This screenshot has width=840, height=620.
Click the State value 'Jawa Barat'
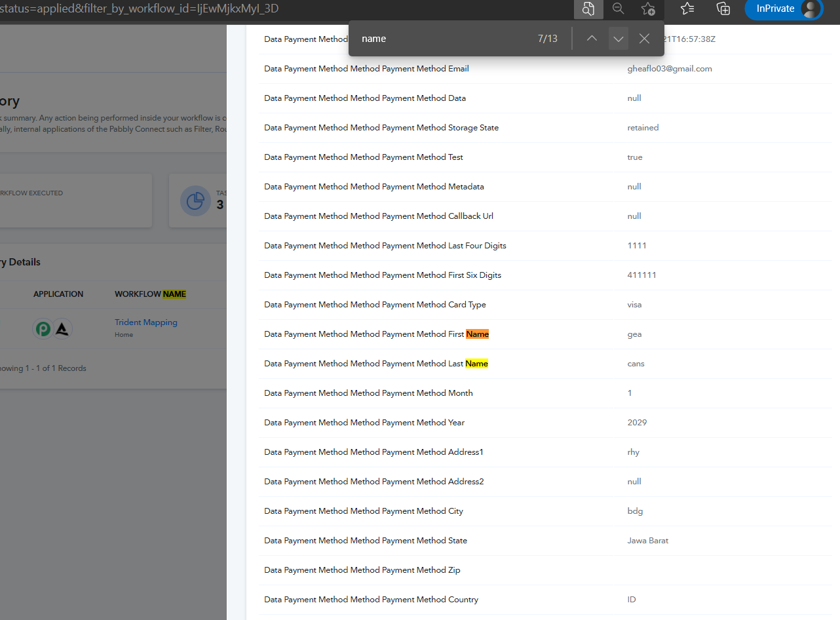point(648,541)
